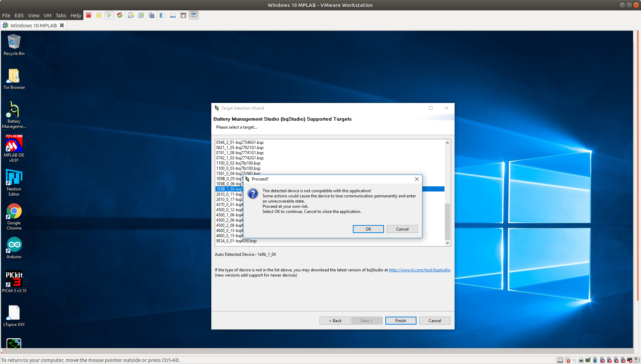The width and height of the screenshot is (641, 364).
Task: Click the green Power On play icon
Action: pos(109,15)
